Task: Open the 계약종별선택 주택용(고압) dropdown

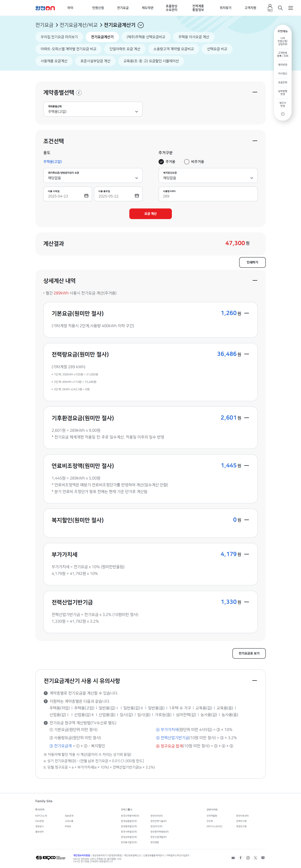Action: 93,109
